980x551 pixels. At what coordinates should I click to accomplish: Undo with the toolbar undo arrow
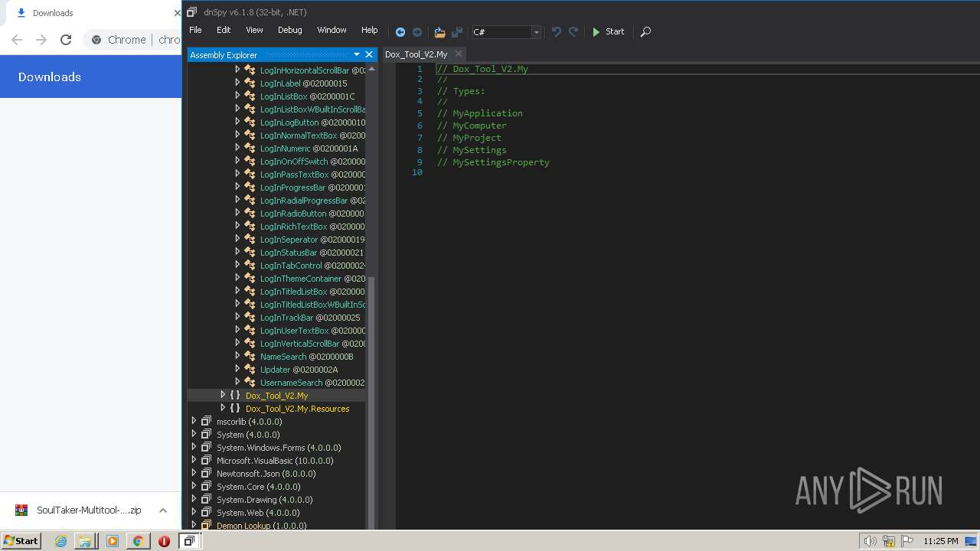[x=557, y=32]
